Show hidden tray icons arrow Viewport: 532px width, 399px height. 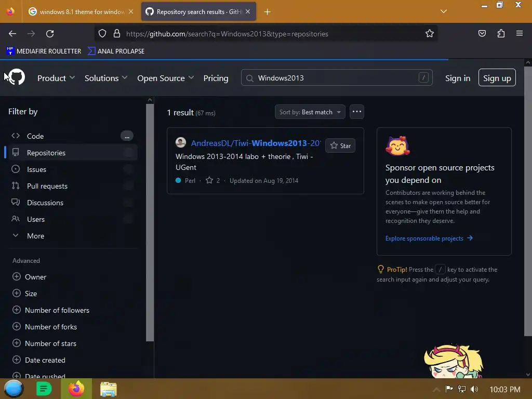pyautogui.click(x=436, y=390)
